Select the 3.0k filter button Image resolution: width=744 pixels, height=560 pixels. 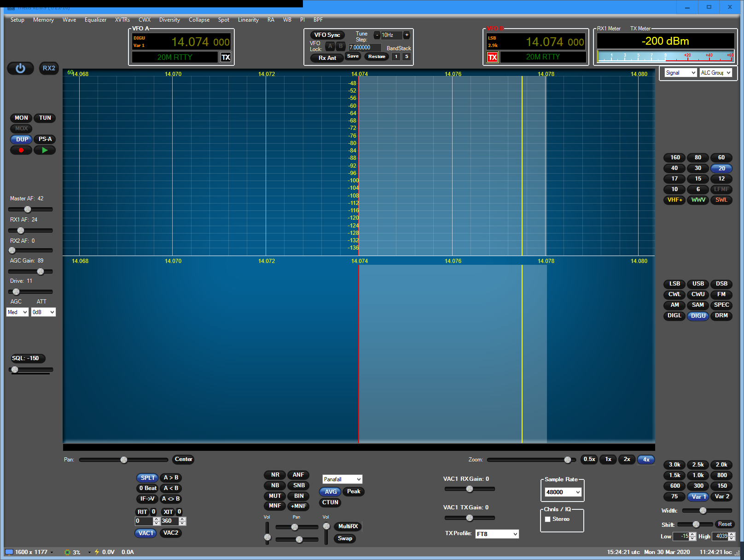click(x=674, y=465)
